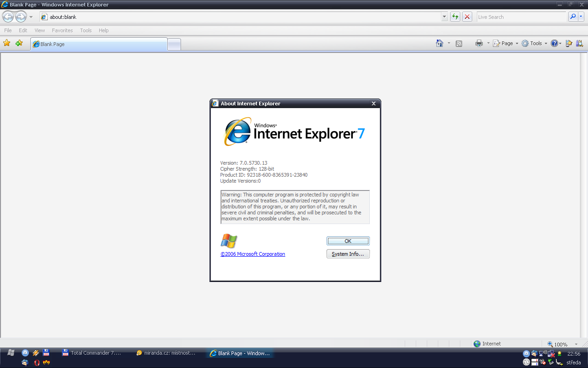588x368 pixels.
Task: Launch Opera red O quick launch icon
Action: coord(37,362)
